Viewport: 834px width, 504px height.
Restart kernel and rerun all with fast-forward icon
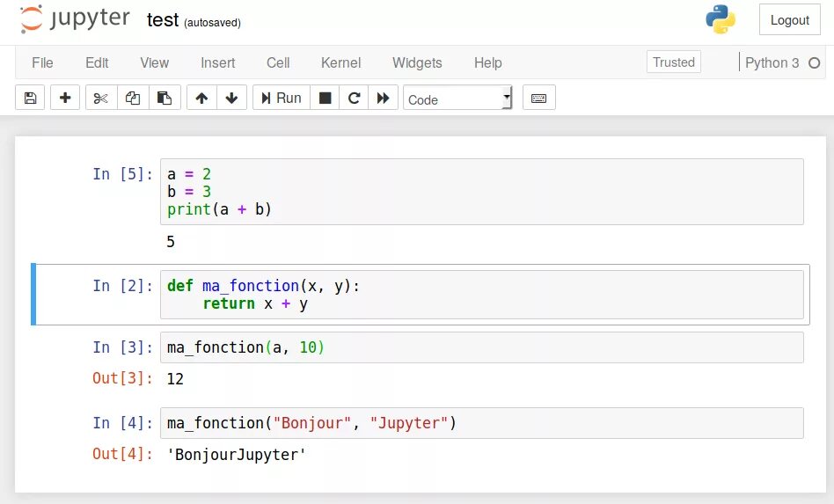tap(383, 99)
